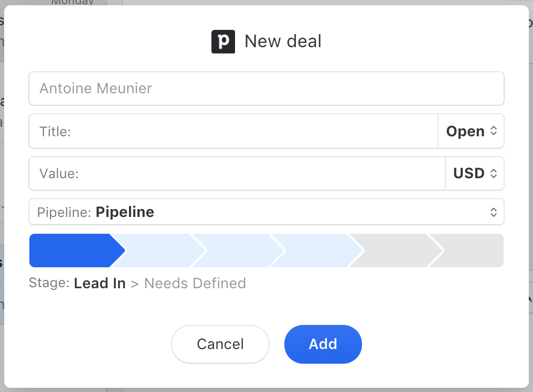Click the USD currency stepper arrows
Viewport: 533px width, 392px height.
coord(494,173)
